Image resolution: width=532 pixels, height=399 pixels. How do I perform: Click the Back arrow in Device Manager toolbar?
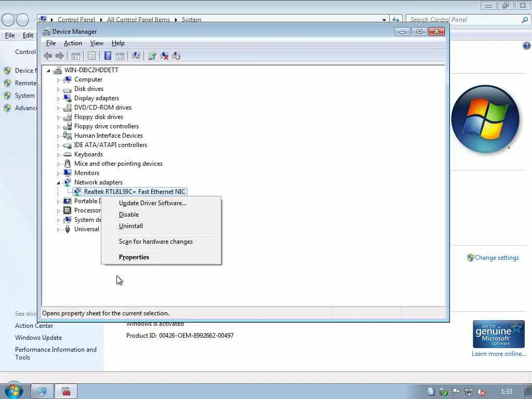coord(47,56)
